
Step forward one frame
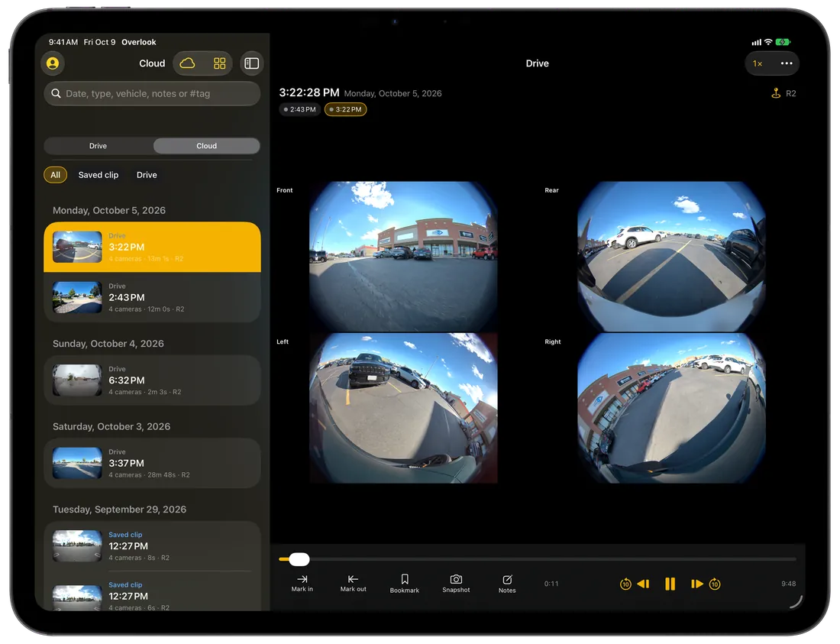697,584
